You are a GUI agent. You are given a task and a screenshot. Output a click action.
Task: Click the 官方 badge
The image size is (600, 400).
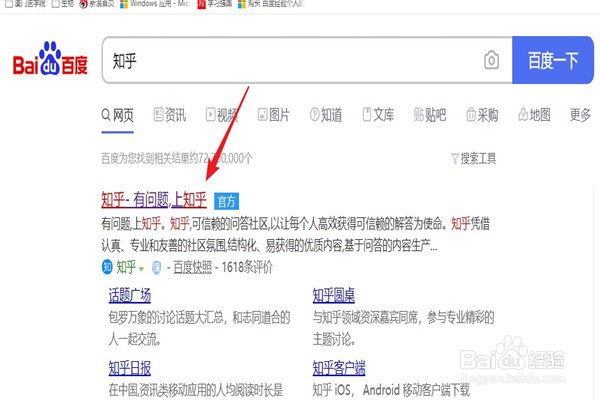coord(227,201)
